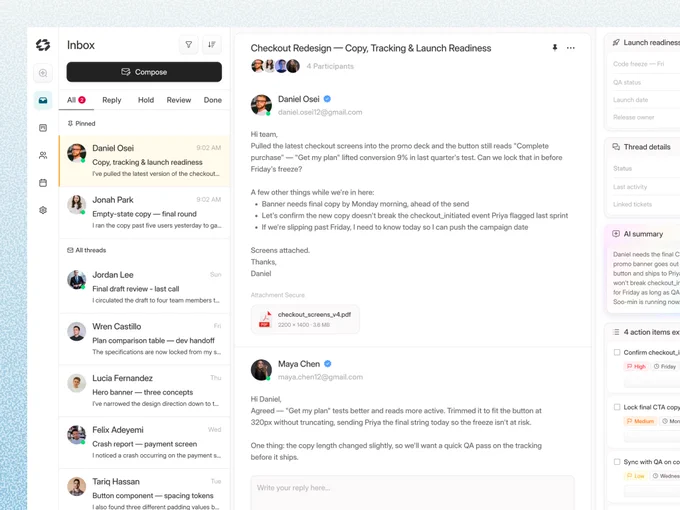Click the daniel.osei12@gmail.com address
Screen dimensions: 680x510
coord(320,112)
